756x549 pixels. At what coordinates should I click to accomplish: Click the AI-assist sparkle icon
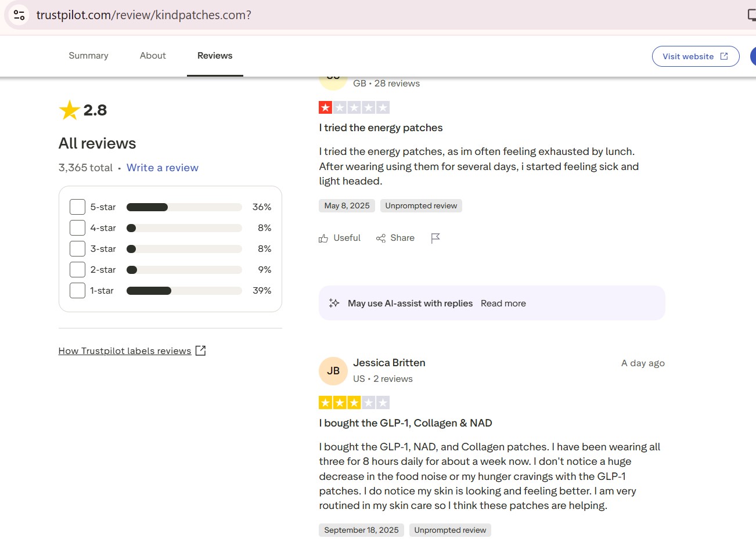(334, 303)
